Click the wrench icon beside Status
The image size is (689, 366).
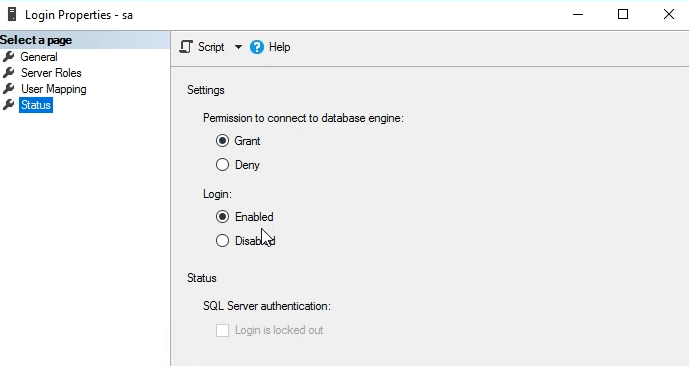click(8, 105)
